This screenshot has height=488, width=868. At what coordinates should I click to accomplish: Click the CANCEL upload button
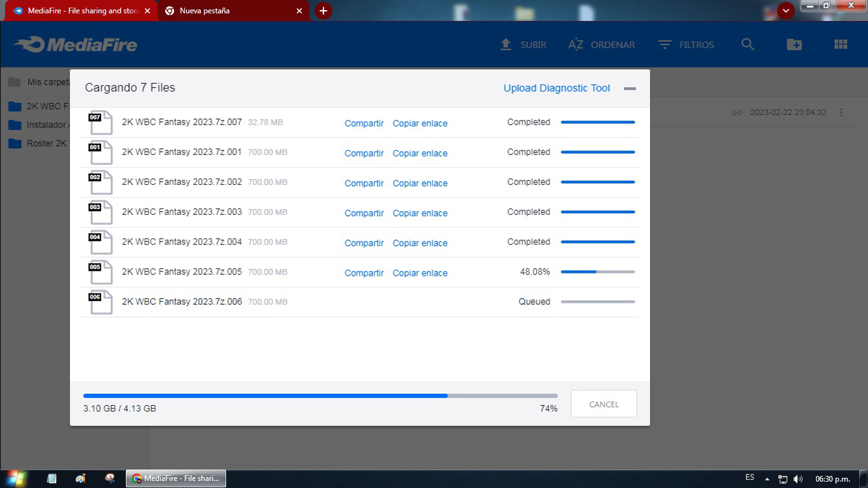click(604, 404)
